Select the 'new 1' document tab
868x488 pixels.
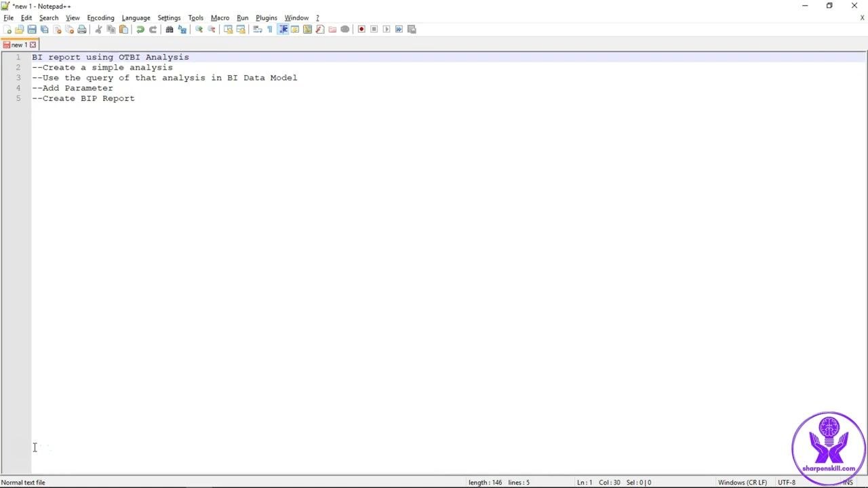point(19,45)
